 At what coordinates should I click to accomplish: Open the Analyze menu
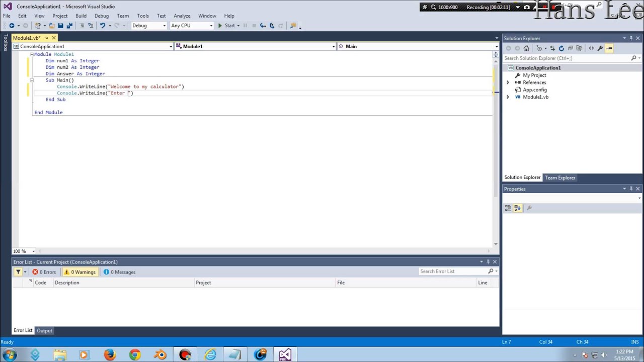point(182,16)
